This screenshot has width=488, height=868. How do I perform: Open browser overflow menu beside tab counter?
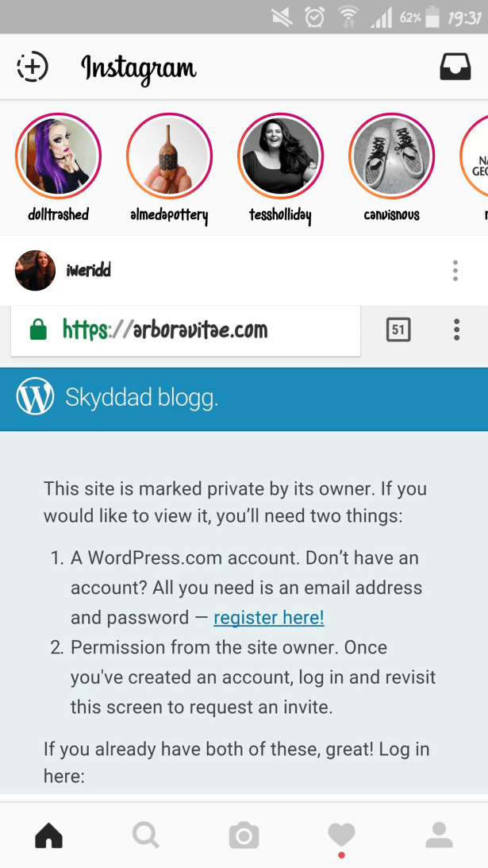456,330
